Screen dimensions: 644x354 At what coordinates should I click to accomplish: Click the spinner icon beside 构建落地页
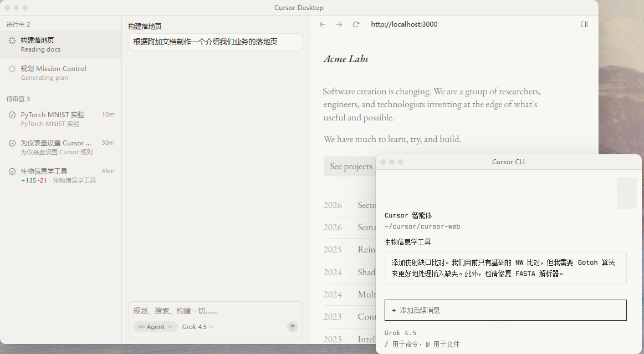[12, 41]
